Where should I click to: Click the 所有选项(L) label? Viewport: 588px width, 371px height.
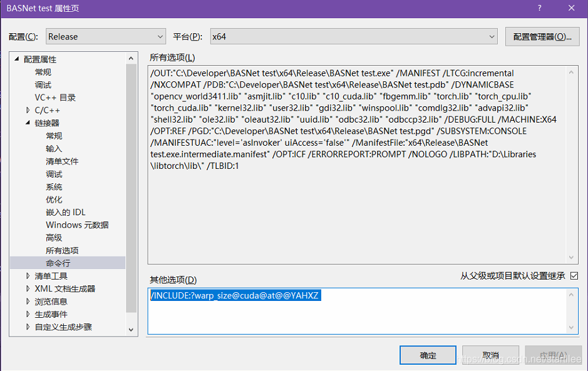pyautogui.click(x=172, y=58)
